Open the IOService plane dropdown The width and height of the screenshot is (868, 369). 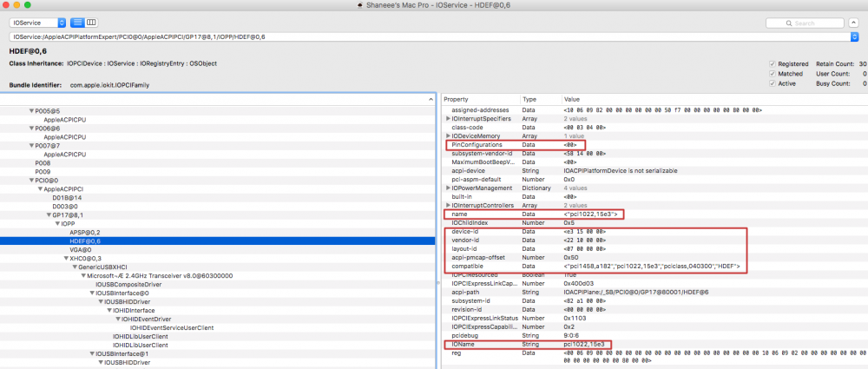(37, 23)
